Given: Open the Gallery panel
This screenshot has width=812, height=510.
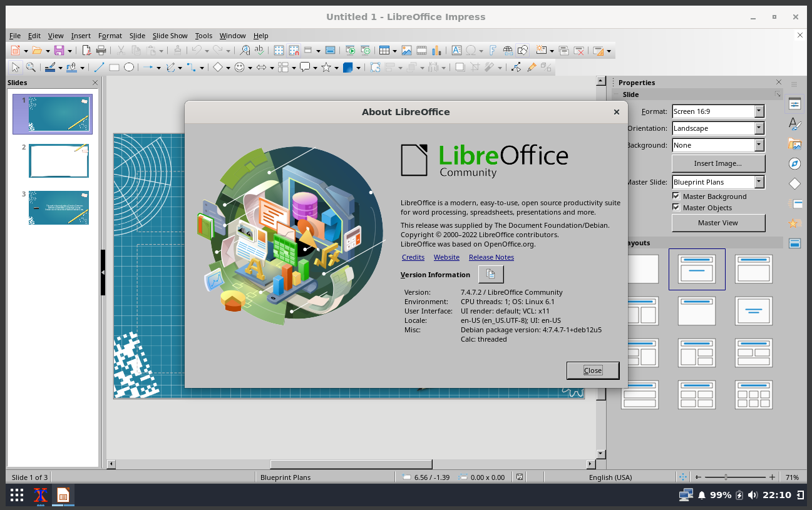Looking at the screenshot, I should click(794, 144).
